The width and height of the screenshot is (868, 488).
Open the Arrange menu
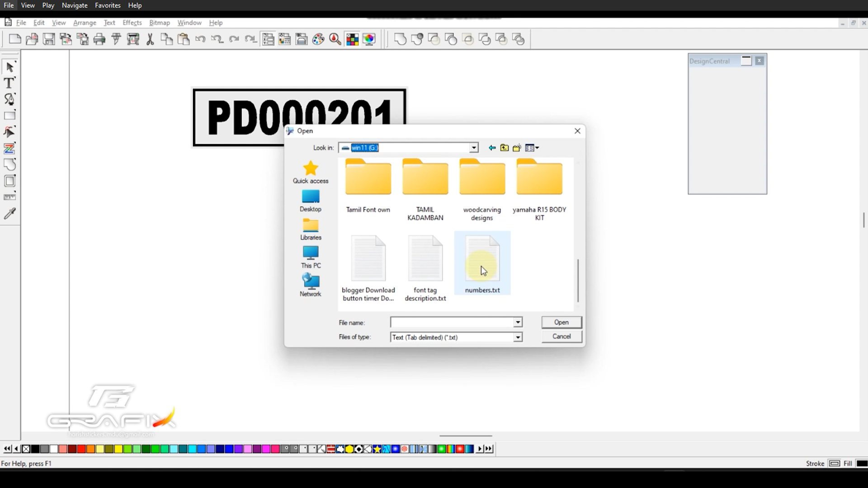point(85,23)
